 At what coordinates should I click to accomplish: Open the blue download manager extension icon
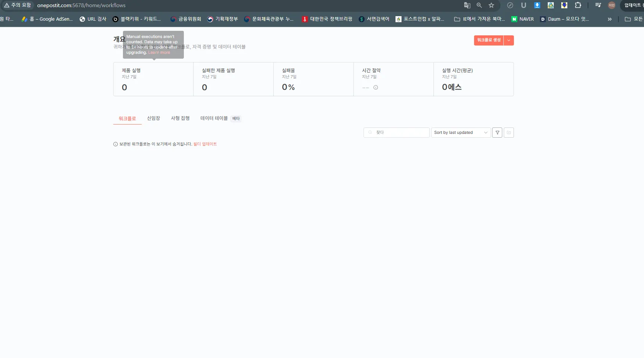pyautogui.click(x=537, y=5)
